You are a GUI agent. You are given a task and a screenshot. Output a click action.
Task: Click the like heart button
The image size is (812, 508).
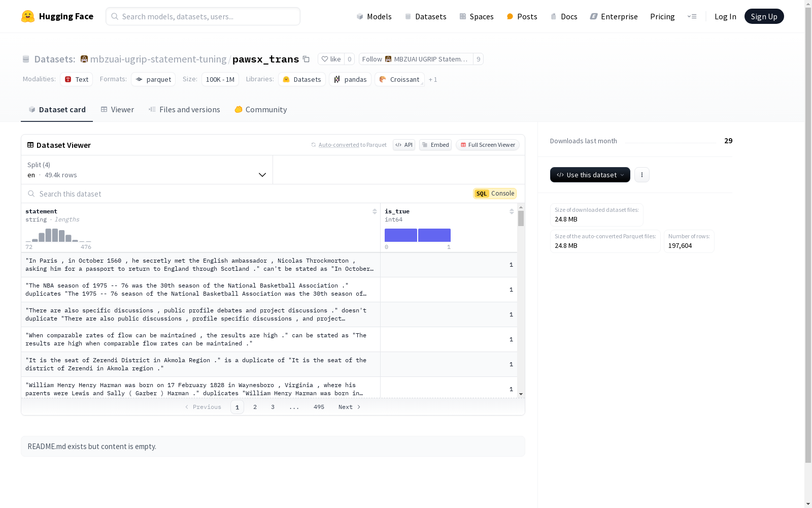coord(331,59)
